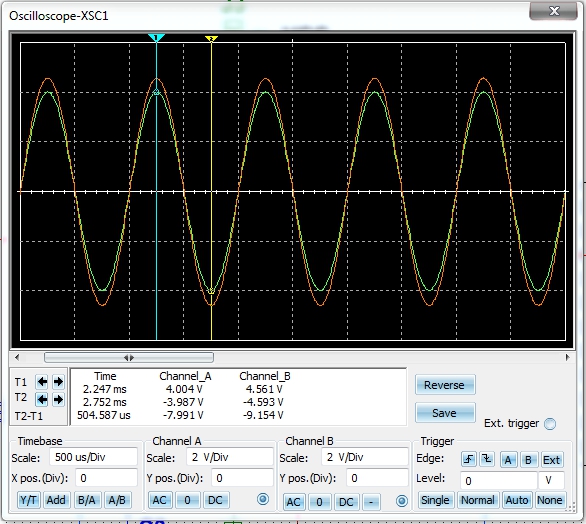Click Timebase X pos. (Div) field

107,478
